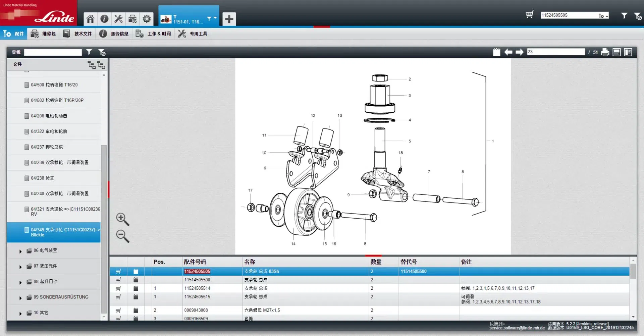Open the wrench and screwdriver tools icon
The width and height of the screenshot is (644, 336).
pyautogui.click(x=118, y=19)
